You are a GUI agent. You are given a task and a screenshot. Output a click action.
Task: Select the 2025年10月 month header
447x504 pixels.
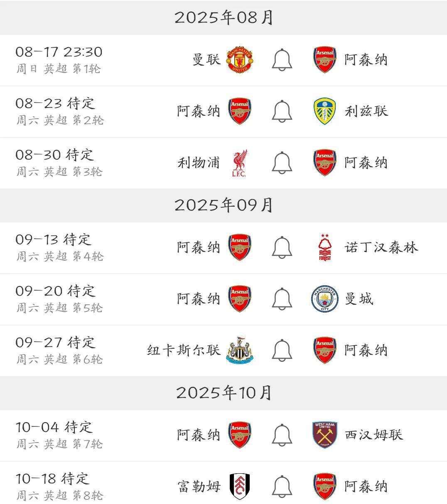pos(223,393)
